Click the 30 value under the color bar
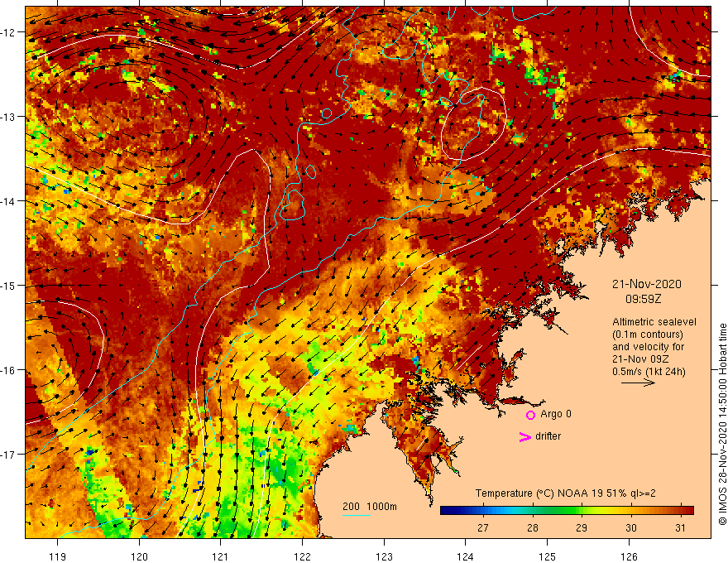Viewport: 728px width, 563px height. pyautogui.click(x=631, y=527)
